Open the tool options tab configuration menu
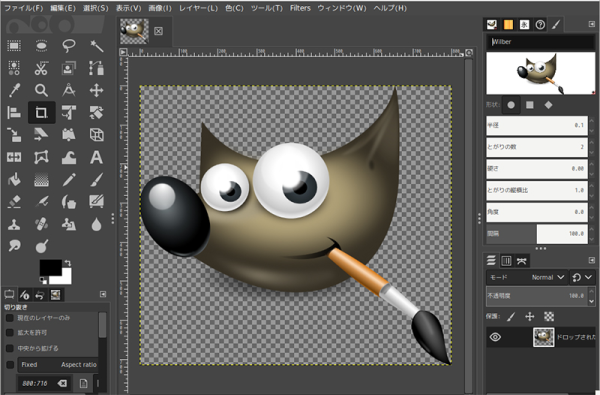The image size is (600, 395). coord(103,294)
